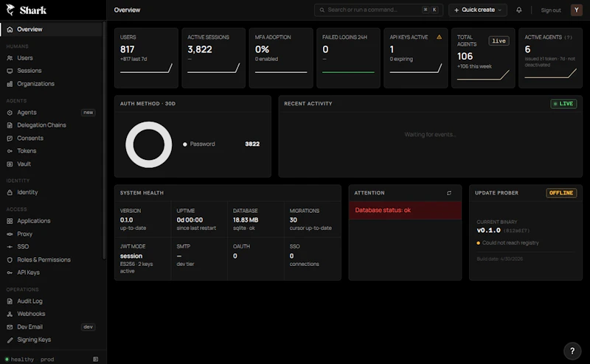The image size is (590, 364).
Task: Click Sign out
Action: (x=551, y=10)
